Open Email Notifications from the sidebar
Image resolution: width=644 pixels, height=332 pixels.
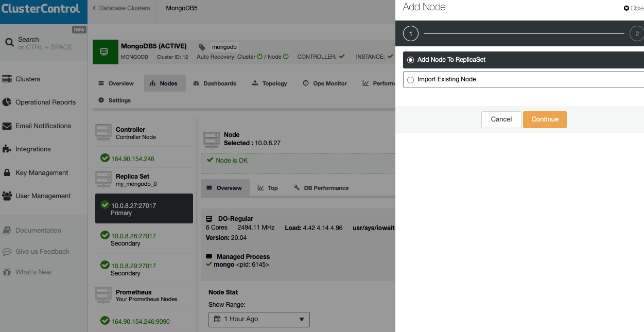[x=44, y=126]
